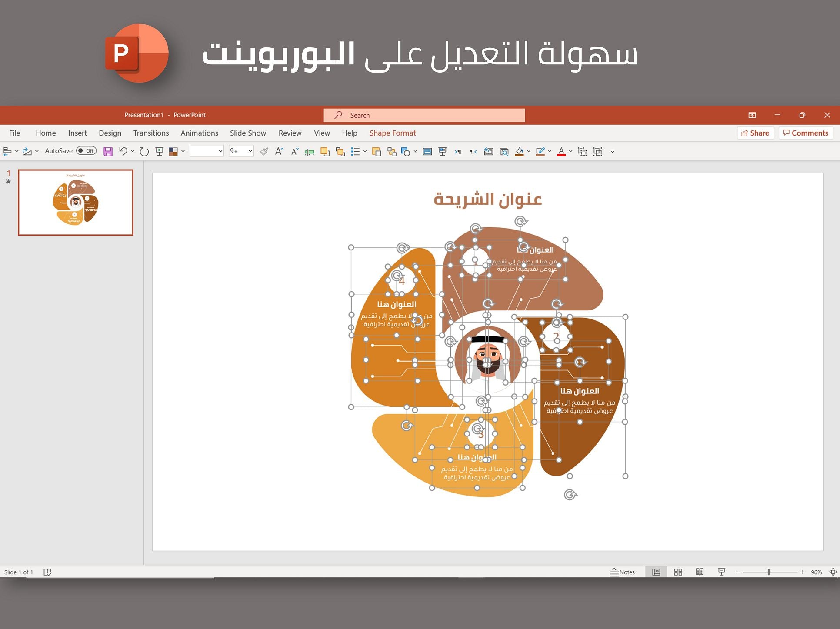
Task: Click Share button top right
Action: 755,133
